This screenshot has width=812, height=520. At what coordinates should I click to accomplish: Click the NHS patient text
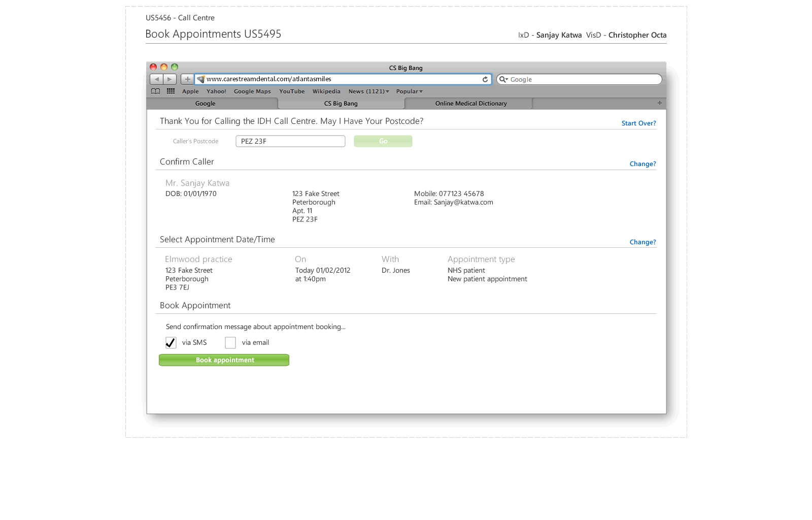pos(466,271)
